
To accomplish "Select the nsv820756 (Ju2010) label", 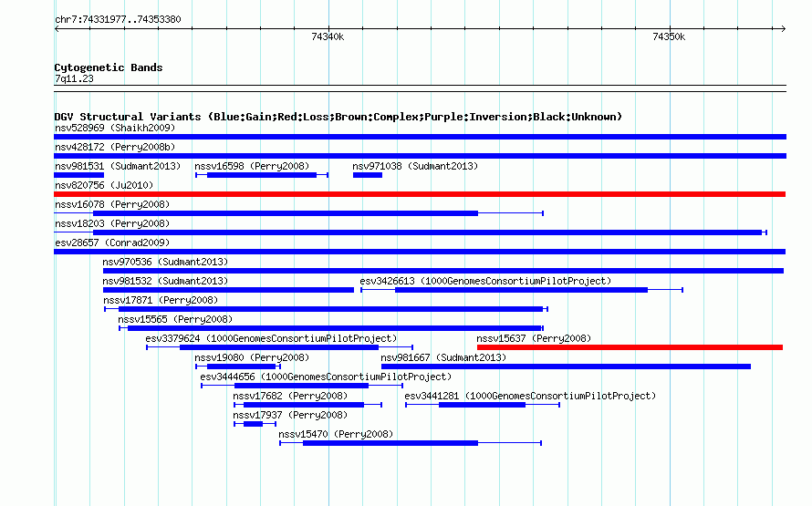I will point(104,185).
